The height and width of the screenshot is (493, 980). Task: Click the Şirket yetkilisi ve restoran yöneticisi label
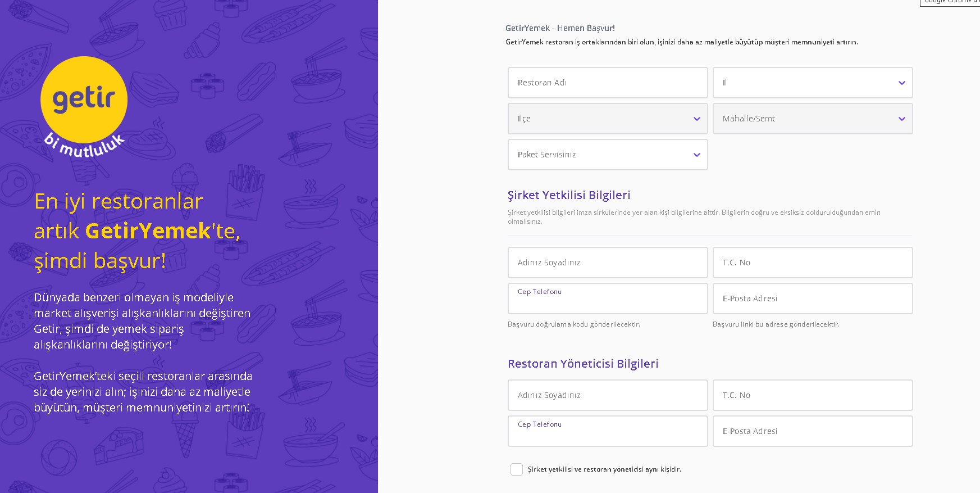tap(604, 469)
